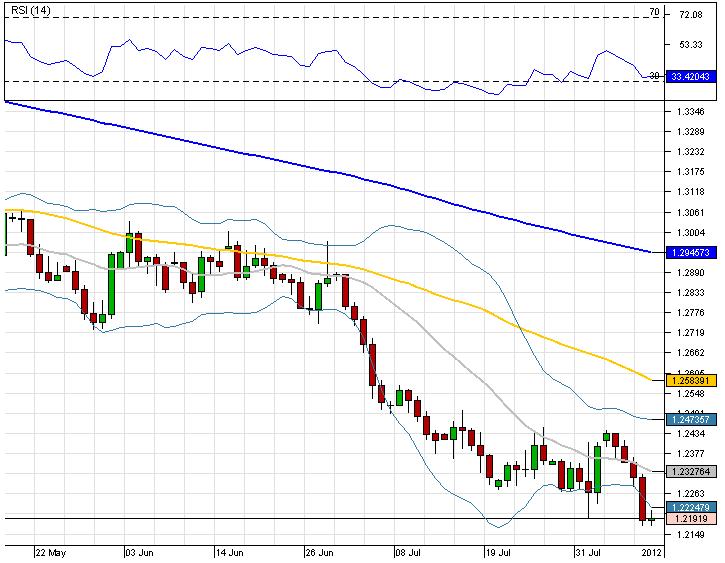
Task: Click the 72.08 RSI scale label
Action: coord(692,17)
